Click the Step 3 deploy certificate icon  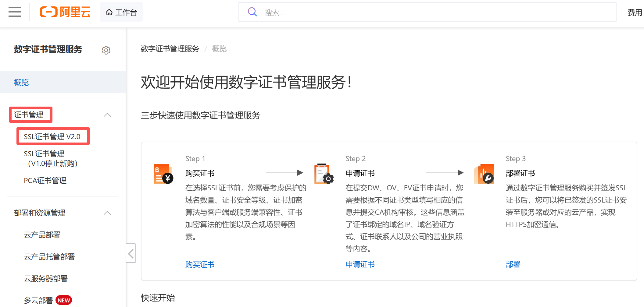pos(484,174)
